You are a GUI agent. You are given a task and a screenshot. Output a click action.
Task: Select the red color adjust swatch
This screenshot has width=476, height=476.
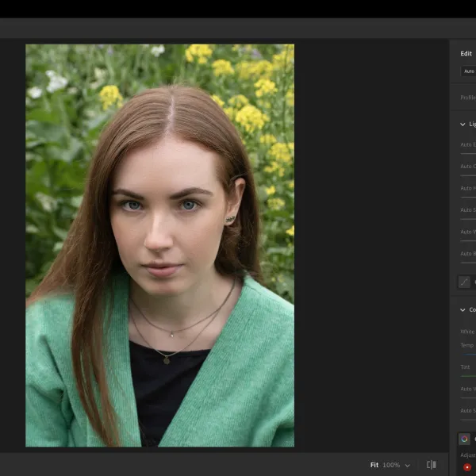[x=467, y=467]
